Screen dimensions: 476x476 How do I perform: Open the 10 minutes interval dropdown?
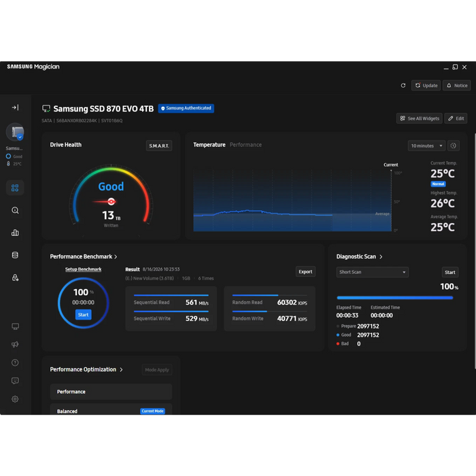(426, 146)
